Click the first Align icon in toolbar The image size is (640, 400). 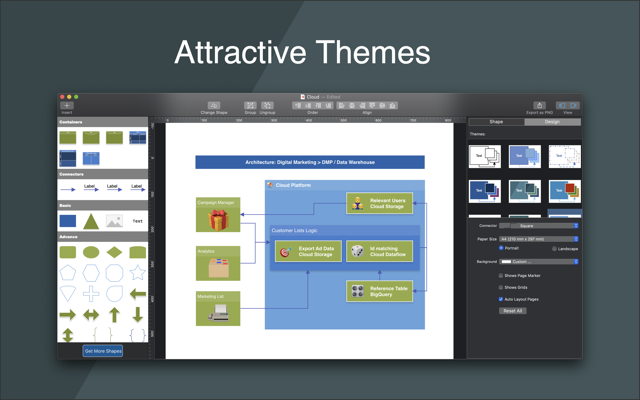342,106
